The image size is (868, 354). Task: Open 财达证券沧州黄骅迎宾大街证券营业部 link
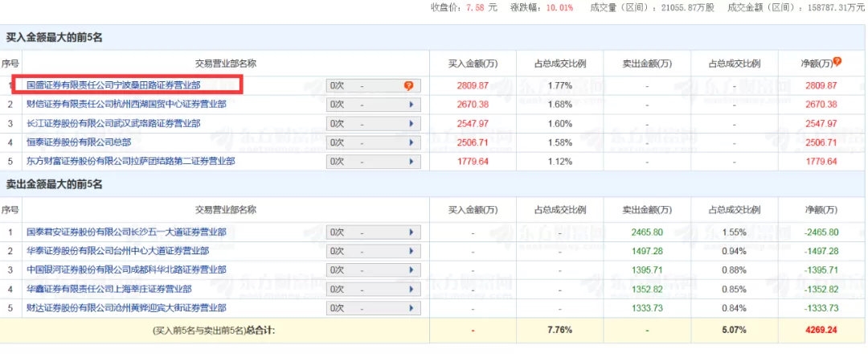[x=126, y=307]
